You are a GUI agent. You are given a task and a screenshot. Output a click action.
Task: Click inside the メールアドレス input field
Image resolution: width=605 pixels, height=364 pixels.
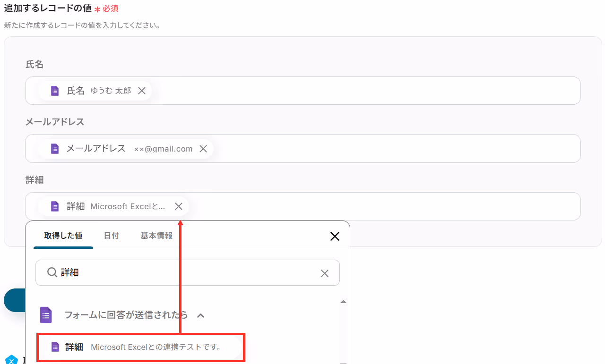(302, 149)
